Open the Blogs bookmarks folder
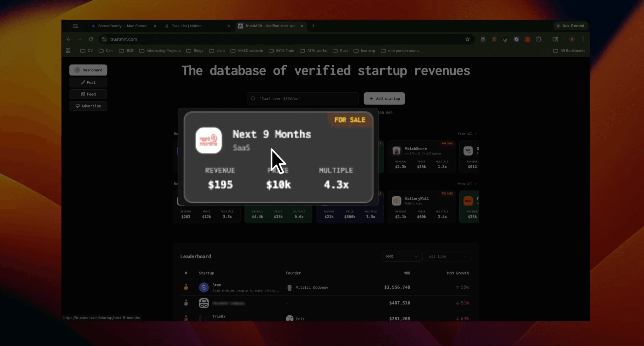The image size is (644, 346). pyautogui.click(x=195, y=51)
